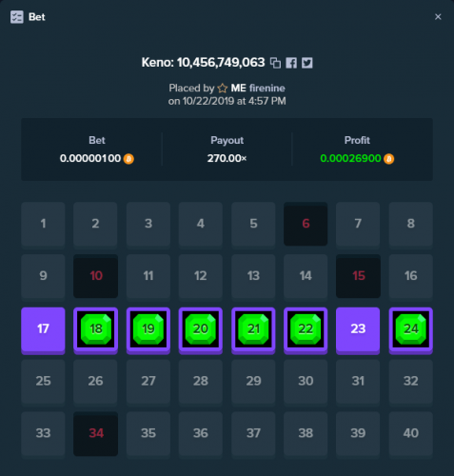Click the bitcoin icon next to Profit
This screenshot has width=454, height=476.
[389, 159]
